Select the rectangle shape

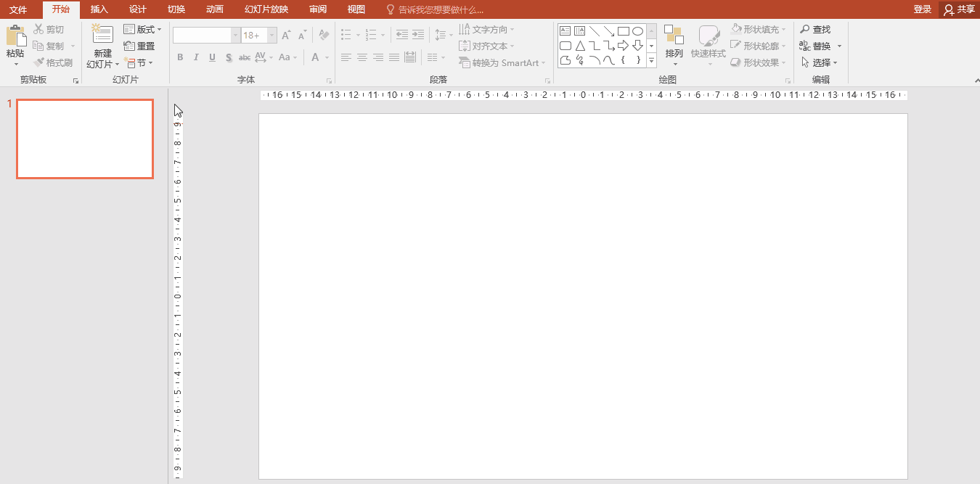coord(623,31)
